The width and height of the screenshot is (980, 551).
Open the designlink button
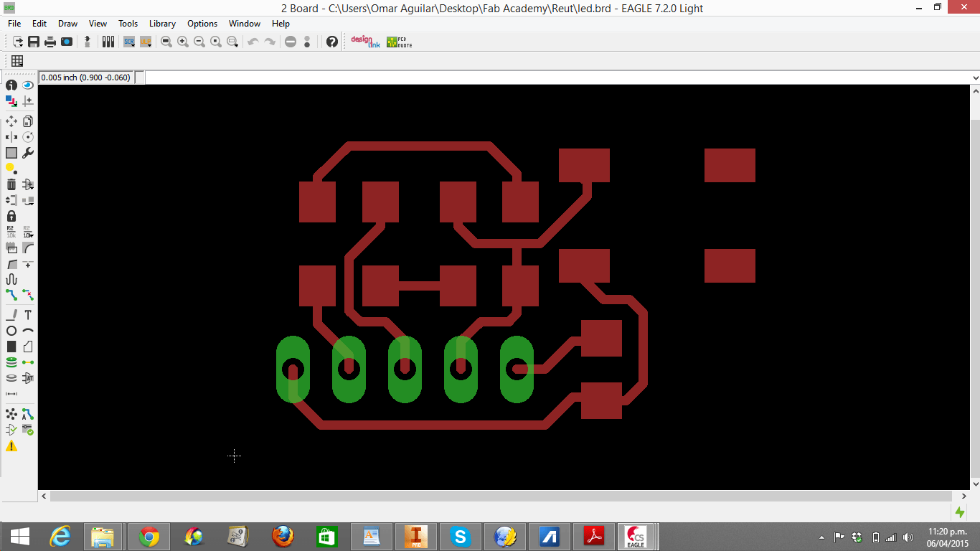pyautogui.click(x=365, y=42)
